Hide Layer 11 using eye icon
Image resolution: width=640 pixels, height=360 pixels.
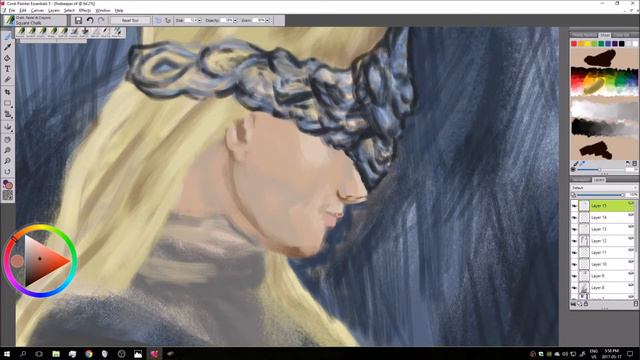pyautogui.click(x=574, y=253)
